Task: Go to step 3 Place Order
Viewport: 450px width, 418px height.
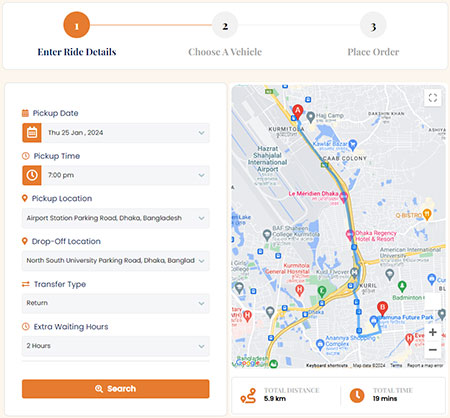Action: [373, 25]
